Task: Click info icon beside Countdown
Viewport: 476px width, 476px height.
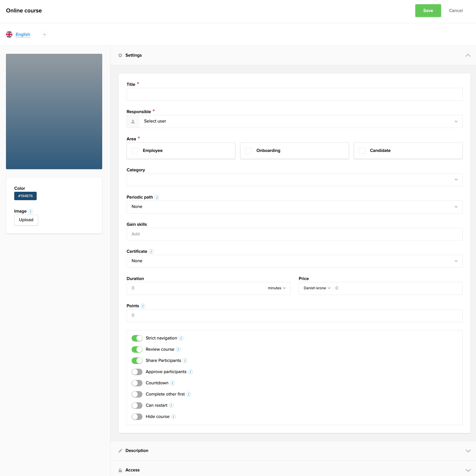Action: click(172, 383)
